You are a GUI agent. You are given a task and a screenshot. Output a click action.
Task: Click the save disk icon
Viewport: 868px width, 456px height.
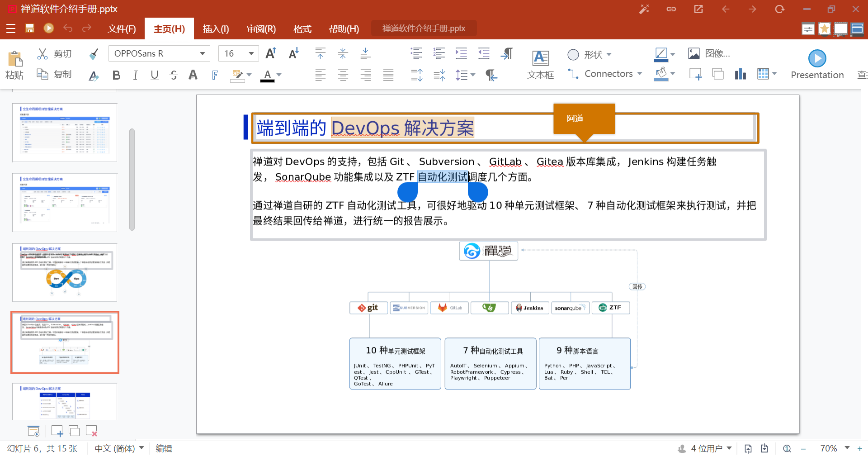tap(30, 28)
